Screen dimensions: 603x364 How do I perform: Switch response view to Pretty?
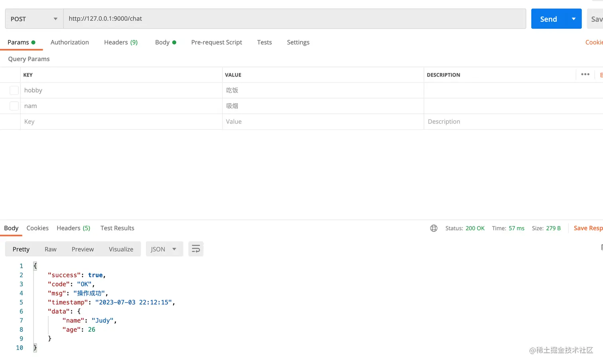pos(21,249)
